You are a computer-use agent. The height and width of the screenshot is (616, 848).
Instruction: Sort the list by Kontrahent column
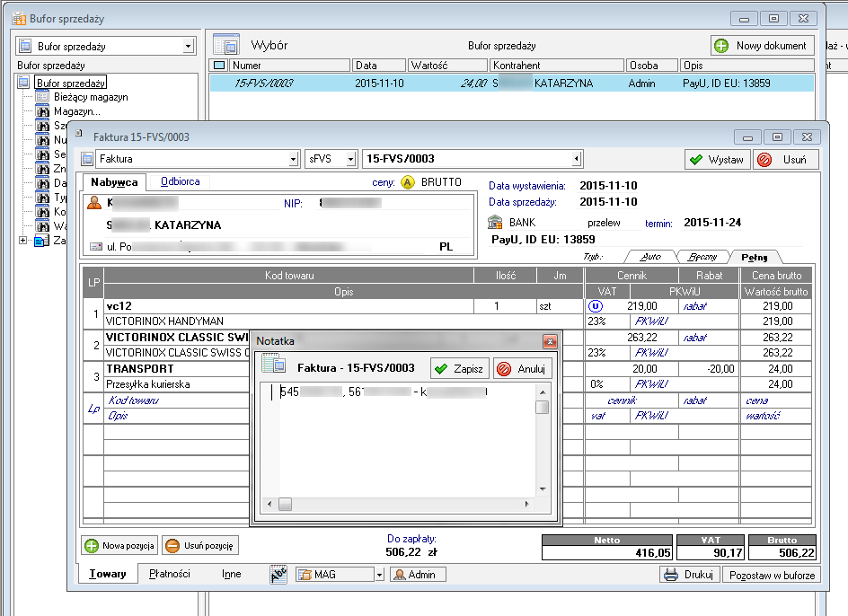tap(557, 66)
